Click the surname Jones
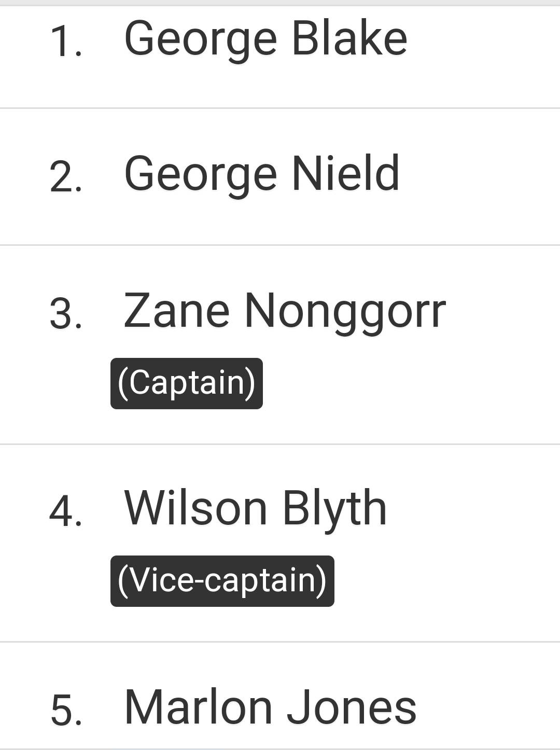Screen dimensions: 560x750 click(352, 708)
